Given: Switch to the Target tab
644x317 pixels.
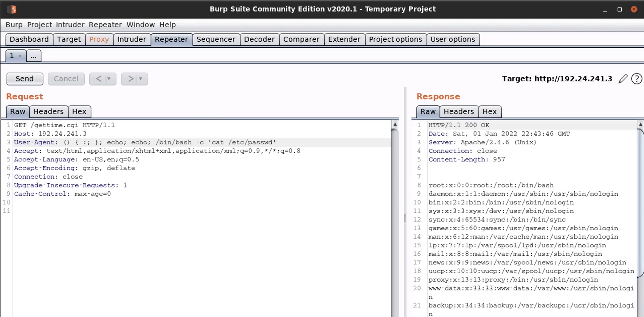Looking at the screenshot, I should [x=69, y=39].
